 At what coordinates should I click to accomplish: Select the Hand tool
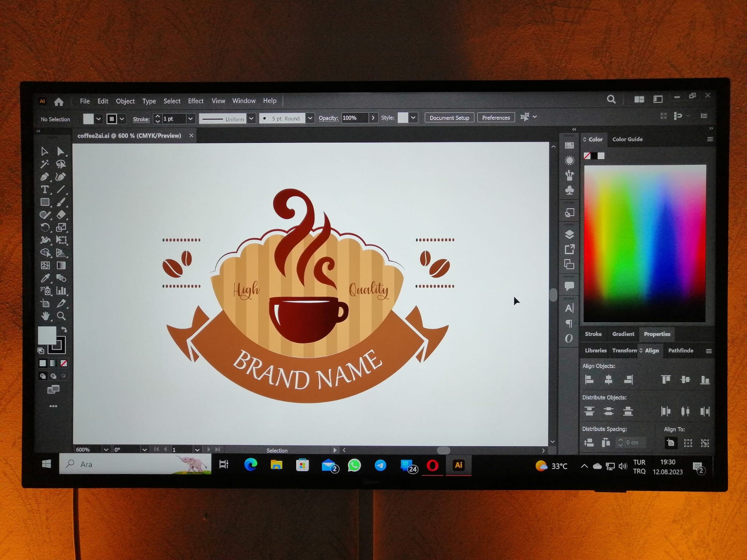click(x=45, y=316)
